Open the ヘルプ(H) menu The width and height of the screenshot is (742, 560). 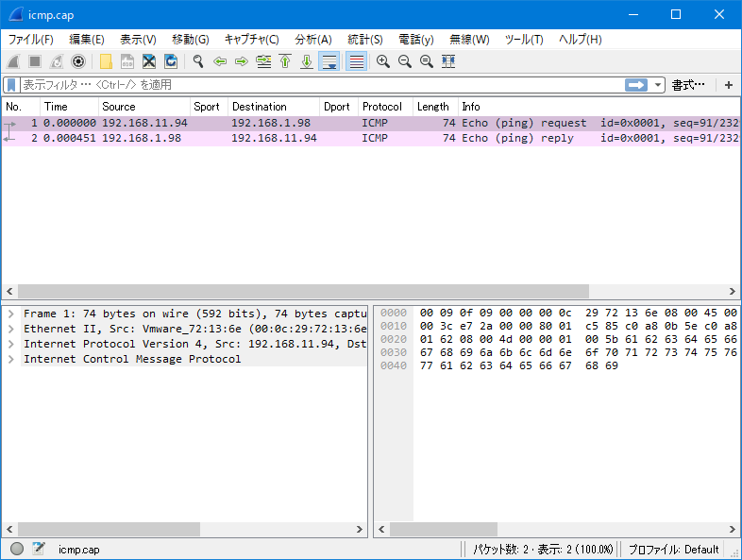[581, 40]
